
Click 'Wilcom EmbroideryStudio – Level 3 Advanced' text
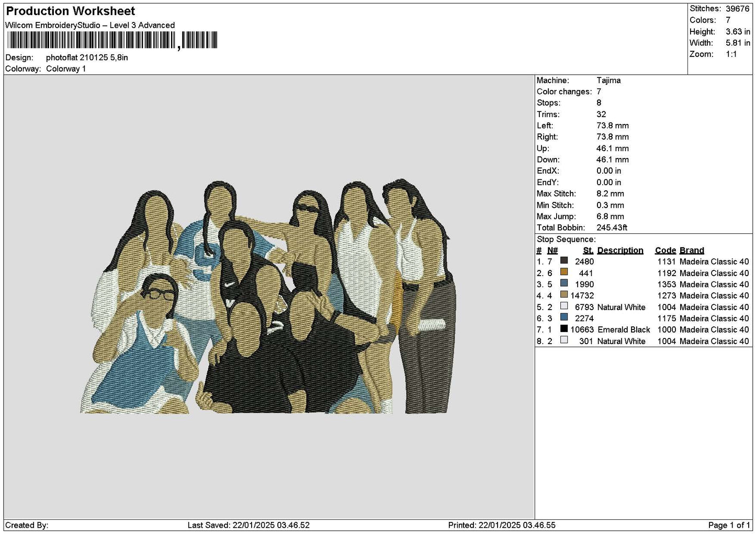(90, 25)
